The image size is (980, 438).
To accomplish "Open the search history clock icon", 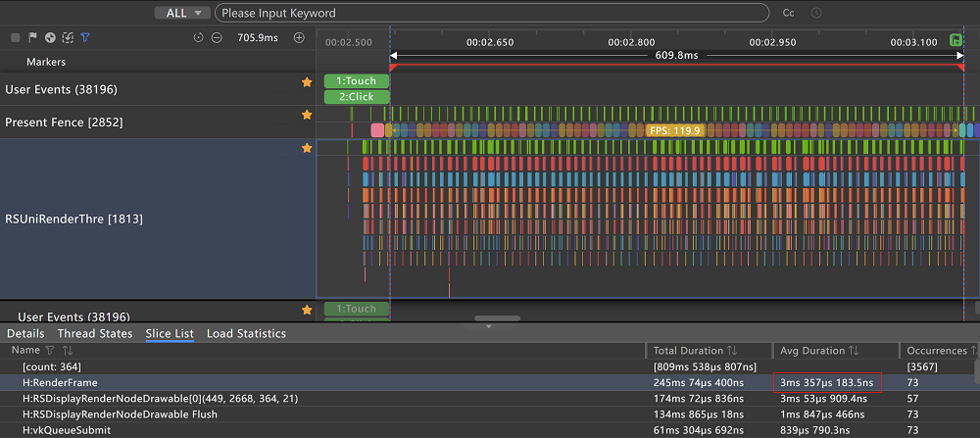I will pos(816,13).
